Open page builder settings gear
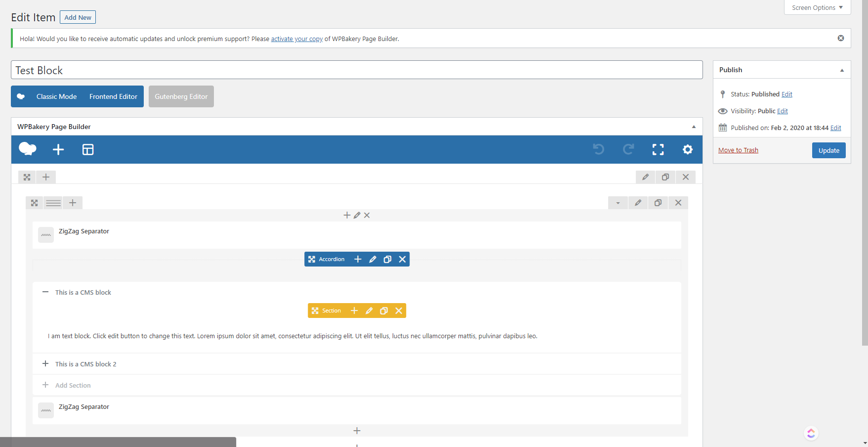 coord(688,149)
